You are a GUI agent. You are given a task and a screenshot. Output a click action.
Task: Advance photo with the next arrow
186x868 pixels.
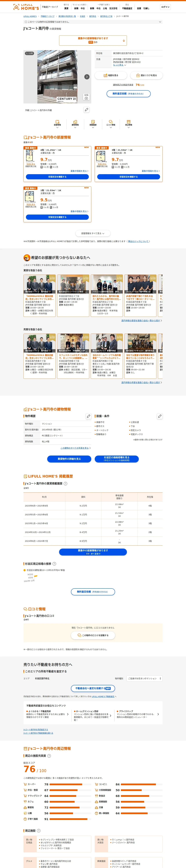(x=87, y=77)
